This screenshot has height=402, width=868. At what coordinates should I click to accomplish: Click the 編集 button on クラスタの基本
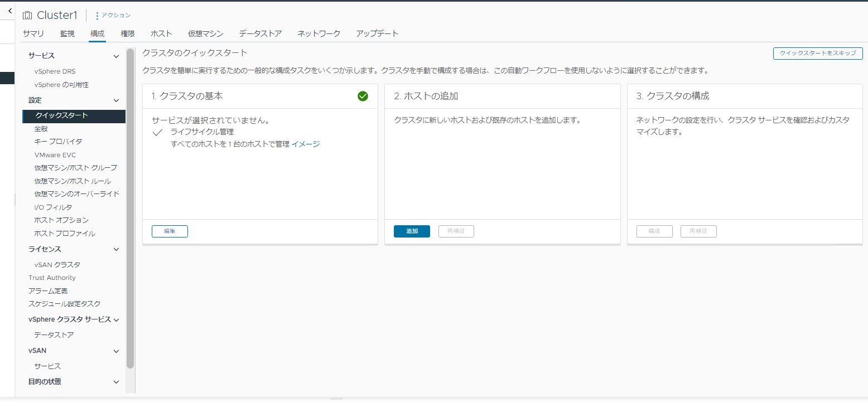[170, 231]
